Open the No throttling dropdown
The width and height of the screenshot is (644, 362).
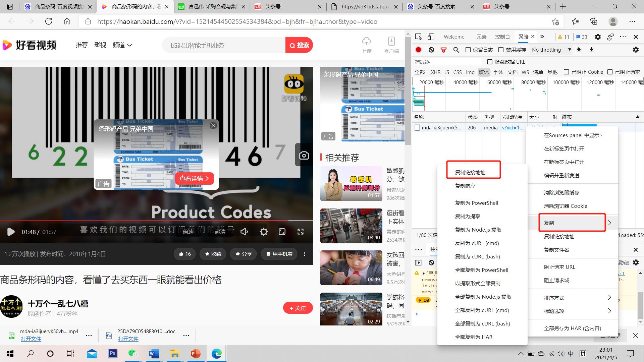(551, 50)
